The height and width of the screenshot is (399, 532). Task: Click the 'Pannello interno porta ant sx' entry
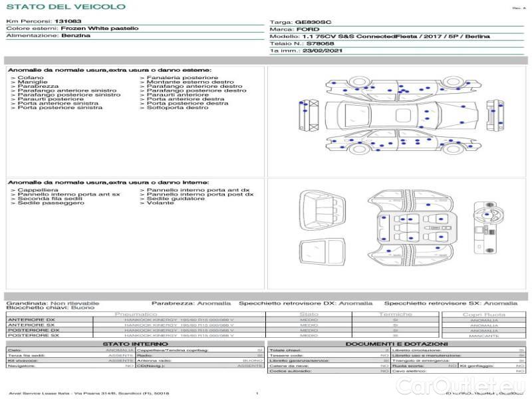[x=69, y=194]
